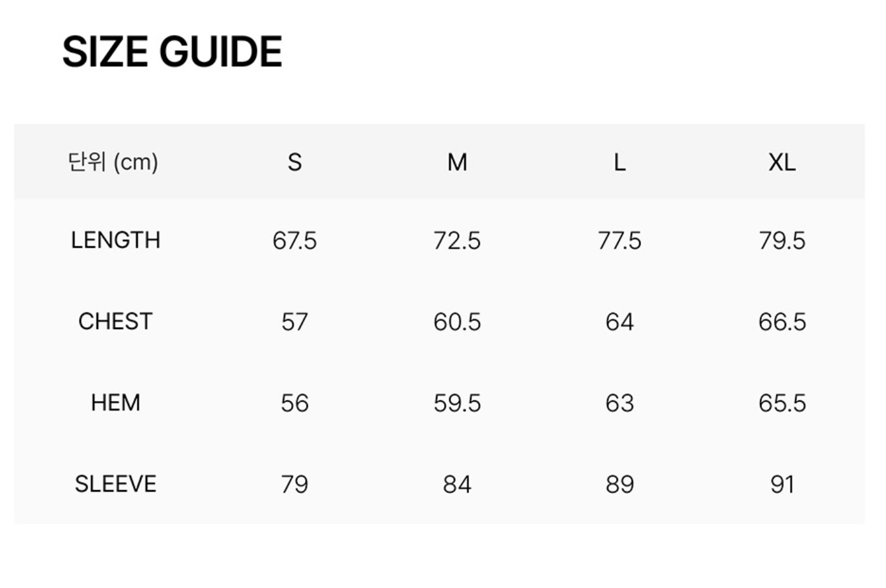Select the S size column header

(x=295, y=162)
